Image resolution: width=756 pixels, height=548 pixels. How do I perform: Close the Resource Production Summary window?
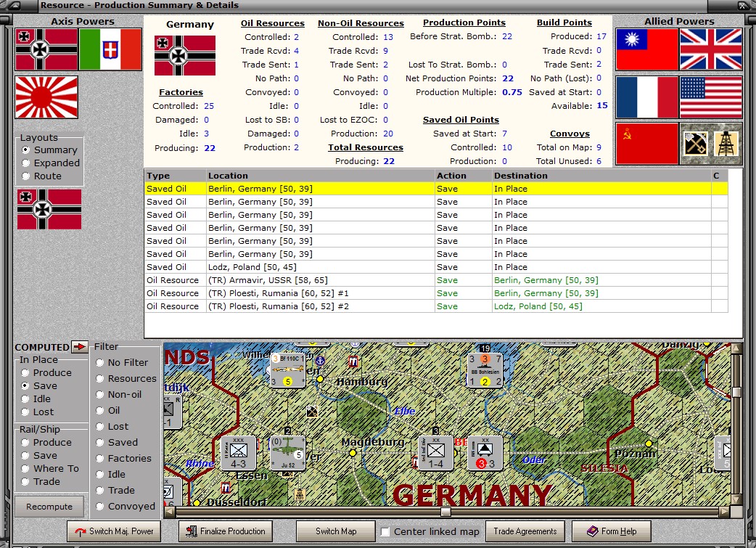(742, 6)
